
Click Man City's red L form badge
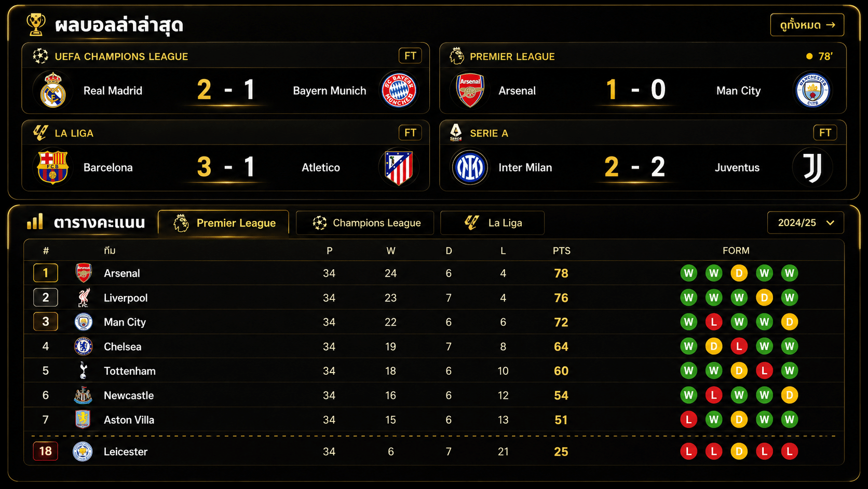pyautogui.click(x=714, y=322)
